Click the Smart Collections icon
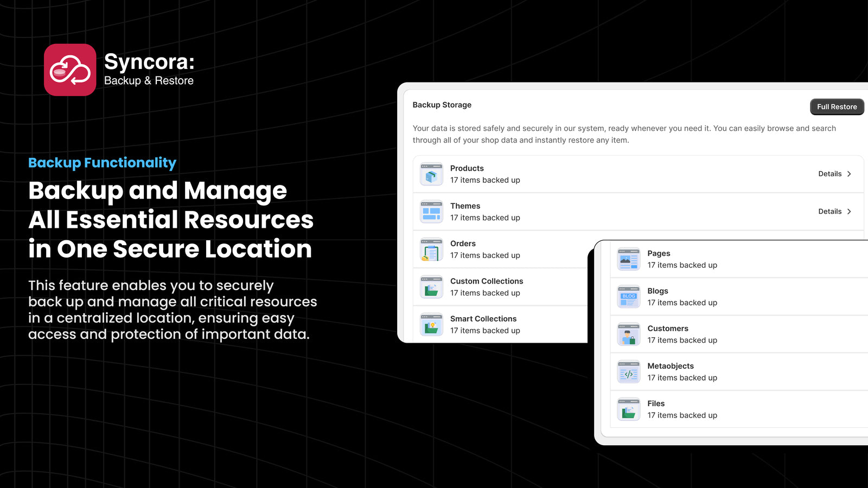 [431, 324]
